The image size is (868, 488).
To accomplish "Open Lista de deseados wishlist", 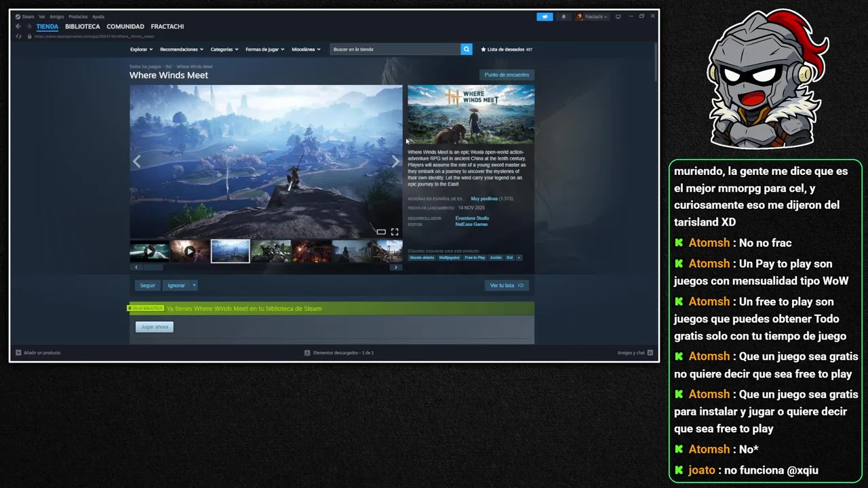I will pos(507,49).
